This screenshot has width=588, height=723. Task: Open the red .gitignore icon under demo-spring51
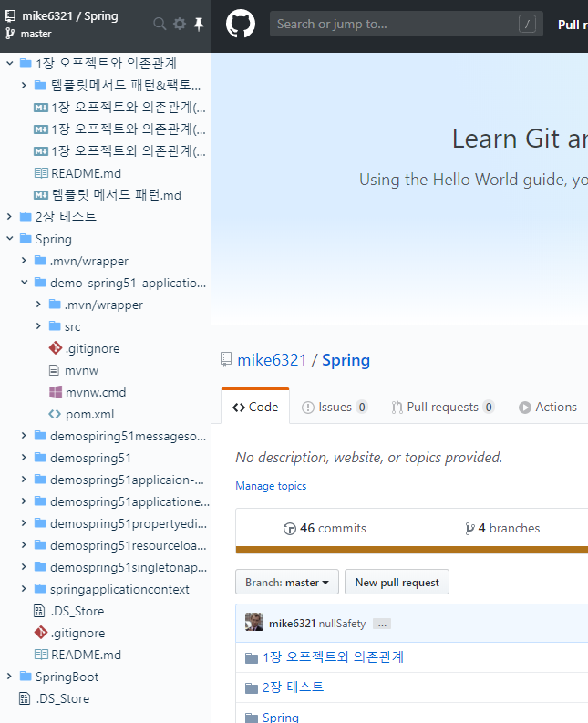point(56,348)
